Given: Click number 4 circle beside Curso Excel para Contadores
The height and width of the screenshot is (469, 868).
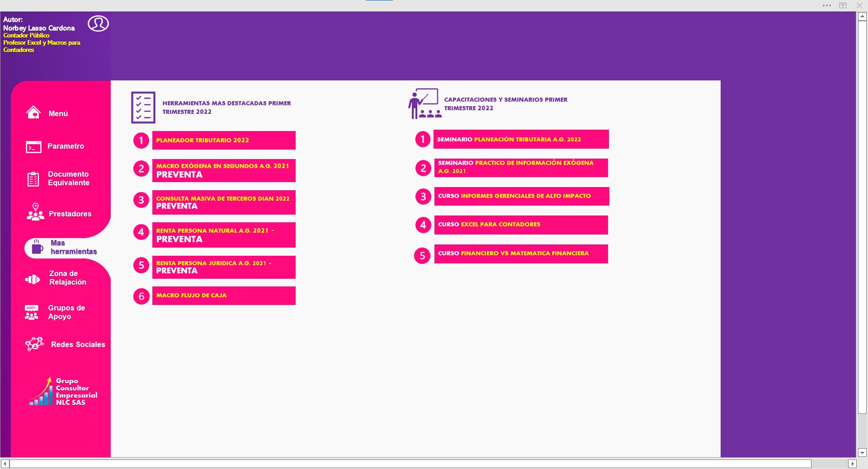Looking at the screenshot, I should click(x=423, y=225).
